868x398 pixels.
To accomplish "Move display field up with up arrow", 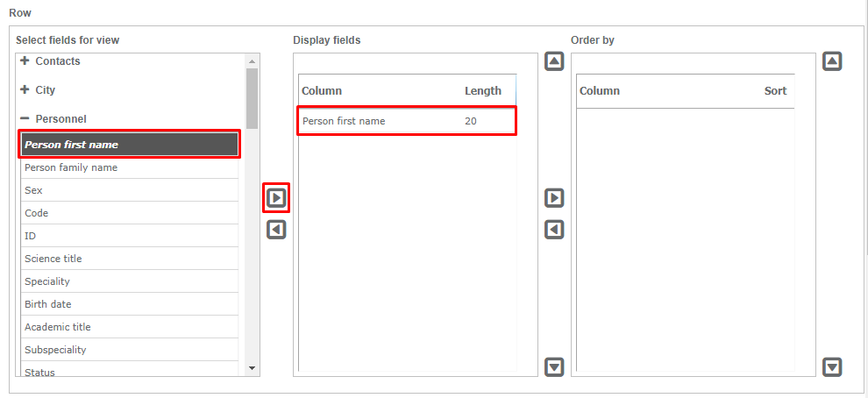I will (x=554, y=62).
